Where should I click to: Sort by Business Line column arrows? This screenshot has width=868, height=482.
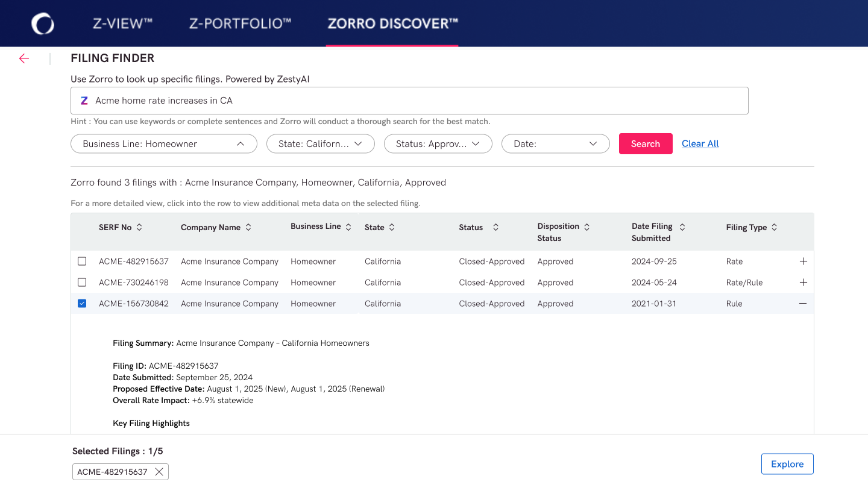click(x=348, y=227)
